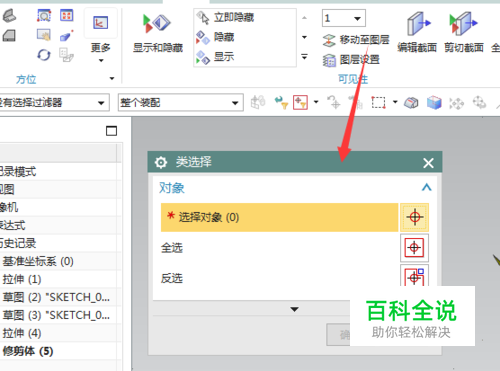Click the greyed buildings icon after scope dropdown

pyautogui.click(x=258, y=103)
